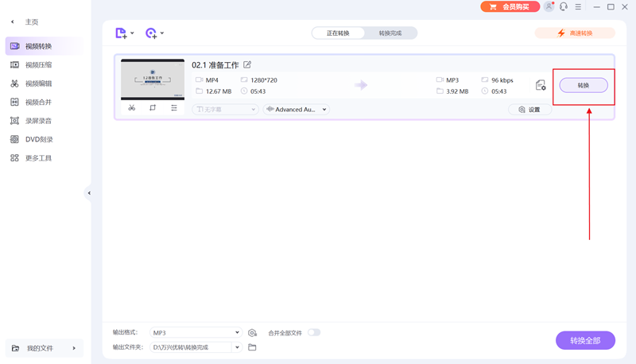Open the user account icon

[549, 6]
